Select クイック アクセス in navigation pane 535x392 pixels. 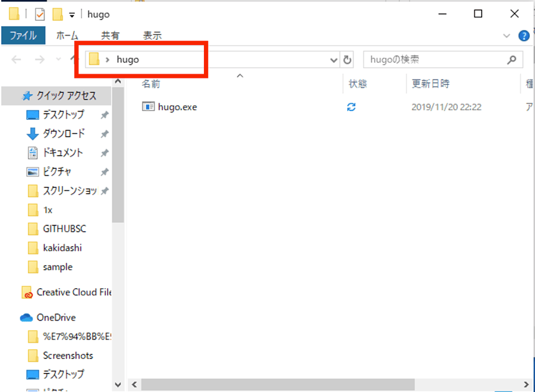56,96
